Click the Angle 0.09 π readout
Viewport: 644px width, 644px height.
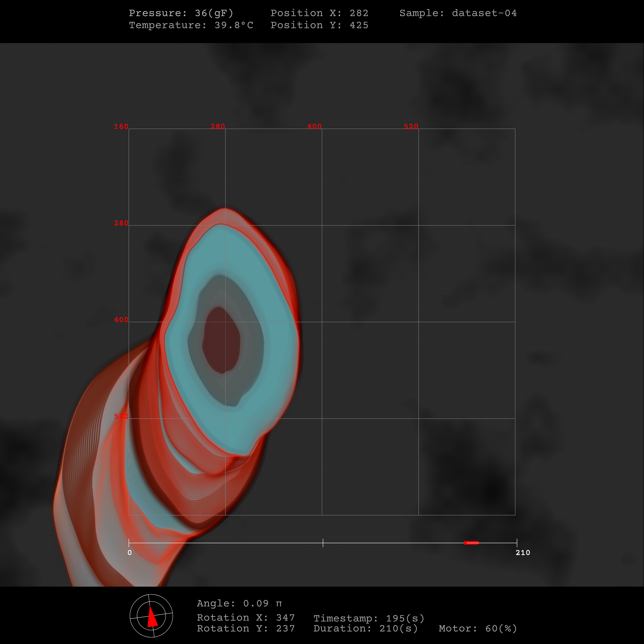[239, 603]
